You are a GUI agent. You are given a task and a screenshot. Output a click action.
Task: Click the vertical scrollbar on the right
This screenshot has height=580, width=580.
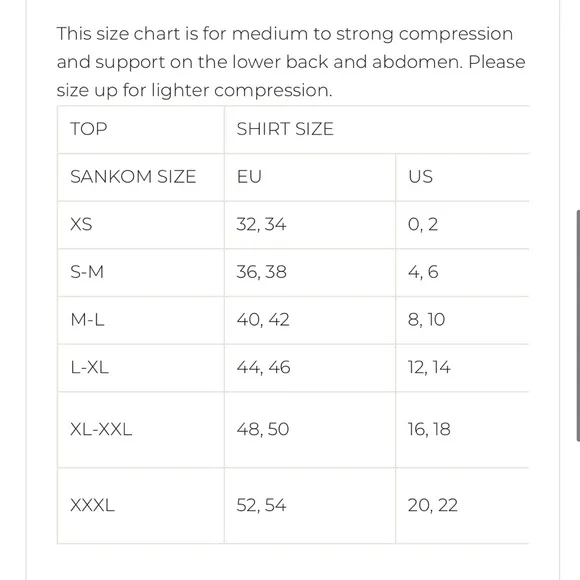(578, 326)
